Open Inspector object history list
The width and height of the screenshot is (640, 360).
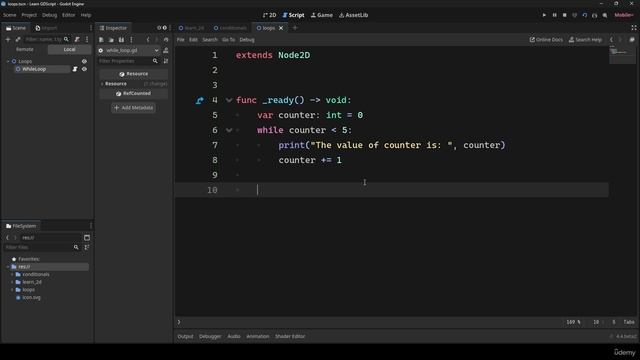(x=166, y=40)
